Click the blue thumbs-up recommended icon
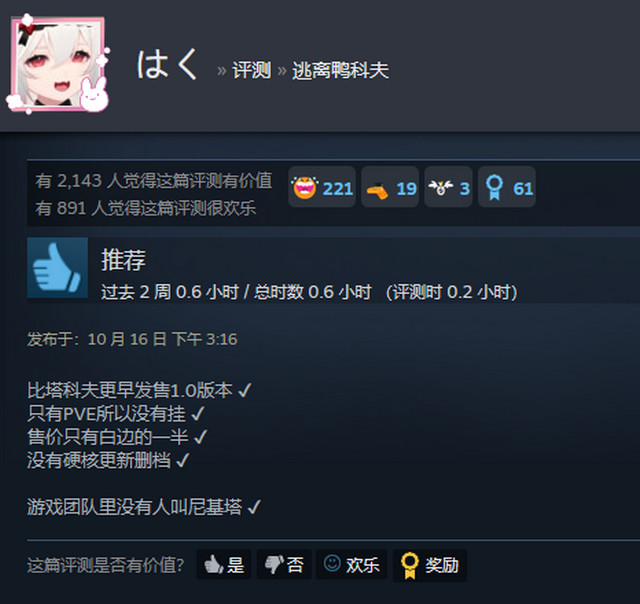The height and width of the screenshot is (604, 640). click(58, 268)
